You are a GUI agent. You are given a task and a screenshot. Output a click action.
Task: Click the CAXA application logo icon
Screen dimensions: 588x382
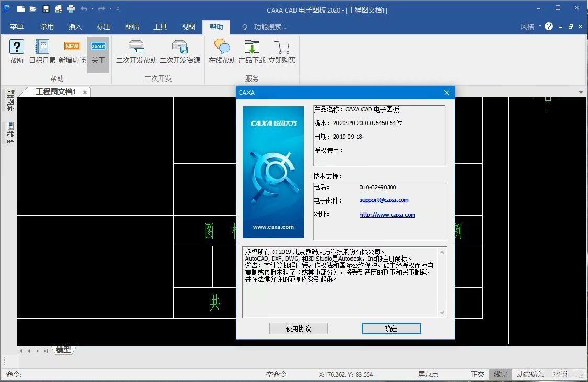6,8
